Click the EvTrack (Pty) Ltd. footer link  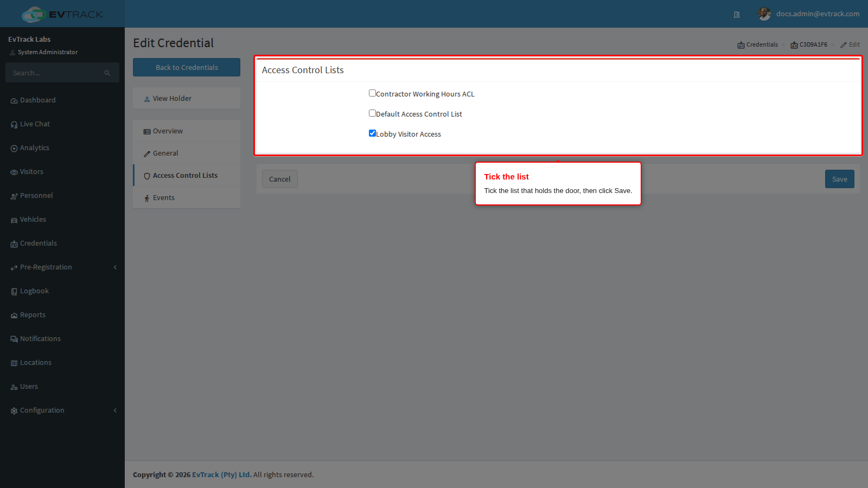[x=222, y=474]
